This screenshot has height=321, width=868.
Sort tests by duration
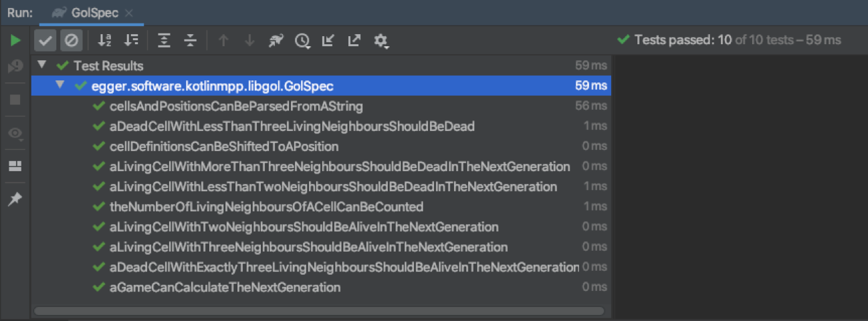132,41
